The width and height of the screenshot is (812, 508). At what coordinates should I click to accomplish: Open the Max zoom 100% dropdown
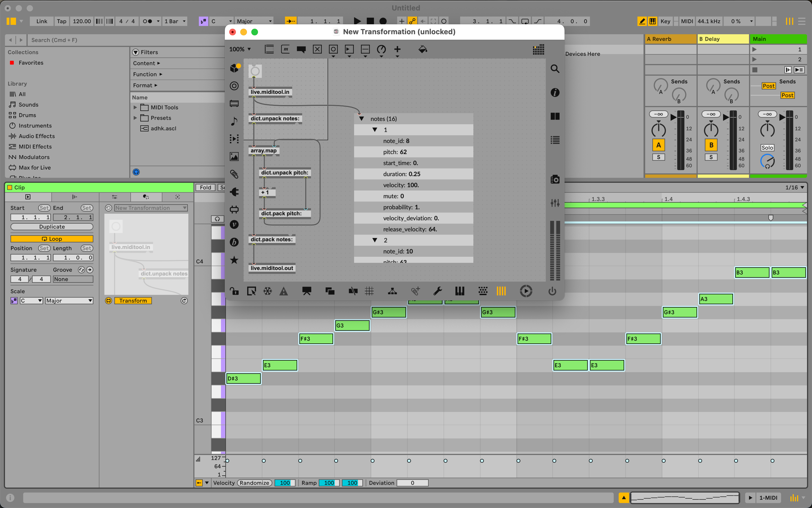point(240,49)
